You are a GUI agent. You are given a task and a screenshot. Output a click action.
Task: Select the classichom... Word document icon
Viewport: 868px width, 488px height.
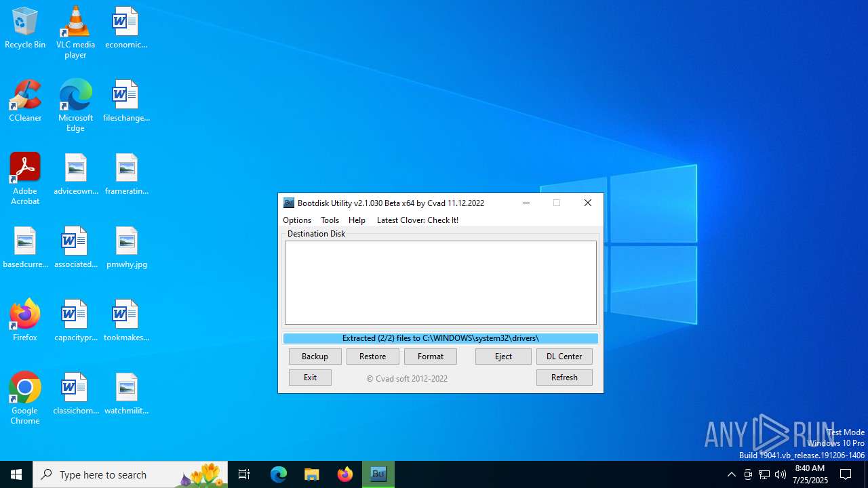(75, 394)
